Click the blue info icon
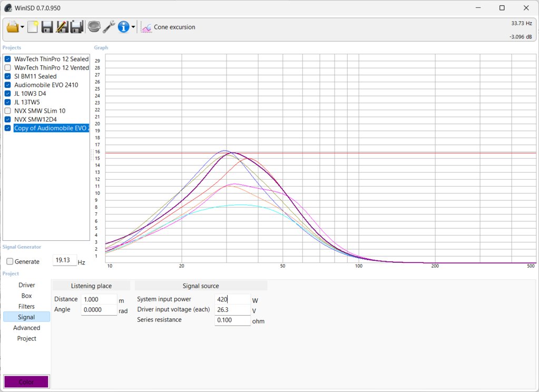Viewport: 539px width, 392px height. coord(123,27)
